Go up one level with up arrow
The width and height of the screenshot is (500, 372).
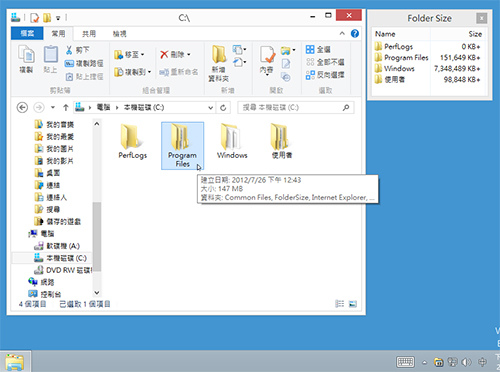(66, 108)
